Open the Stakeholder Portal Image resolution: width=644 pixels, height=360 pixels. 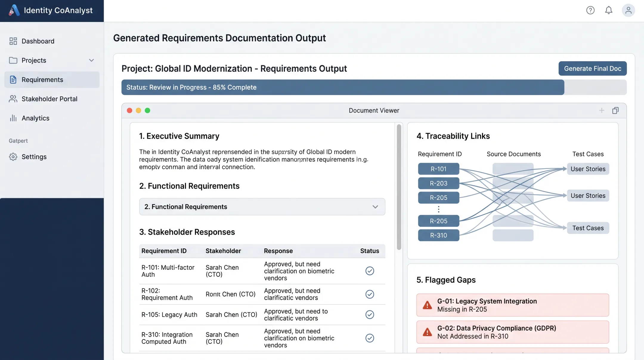[x=52, y=99]
